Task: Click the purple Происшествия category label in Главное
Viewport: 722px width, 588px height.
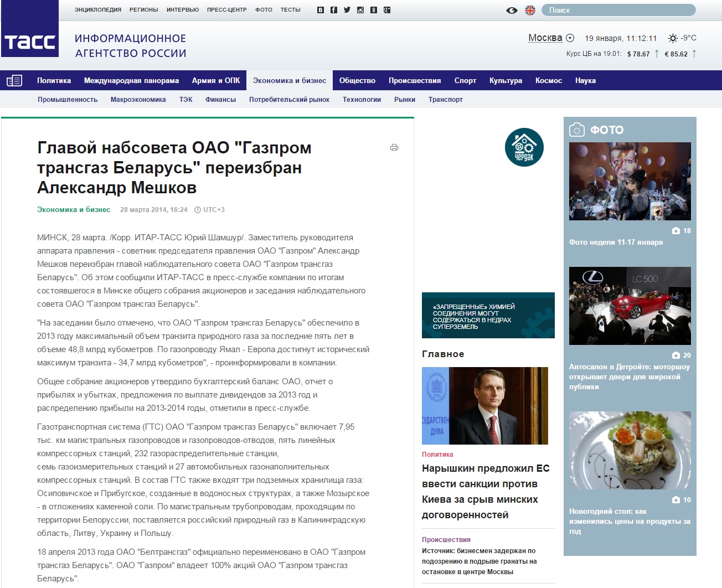Action: click(x=446, y=540)
